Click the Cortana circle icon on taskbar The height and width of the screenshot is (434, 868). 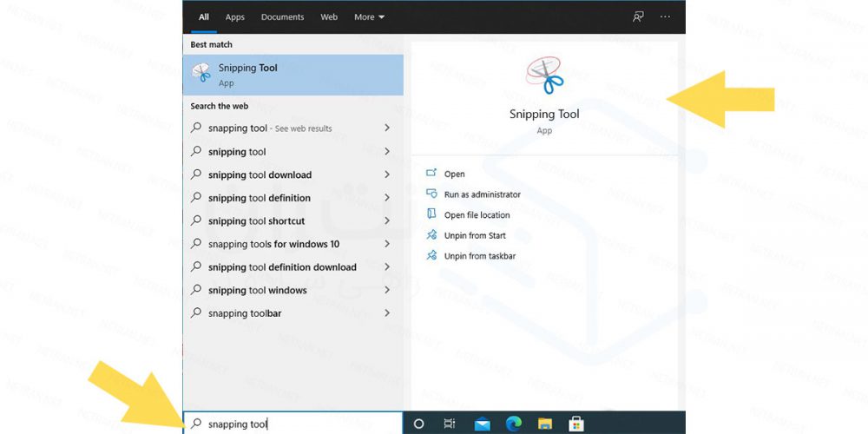point(418,424)
